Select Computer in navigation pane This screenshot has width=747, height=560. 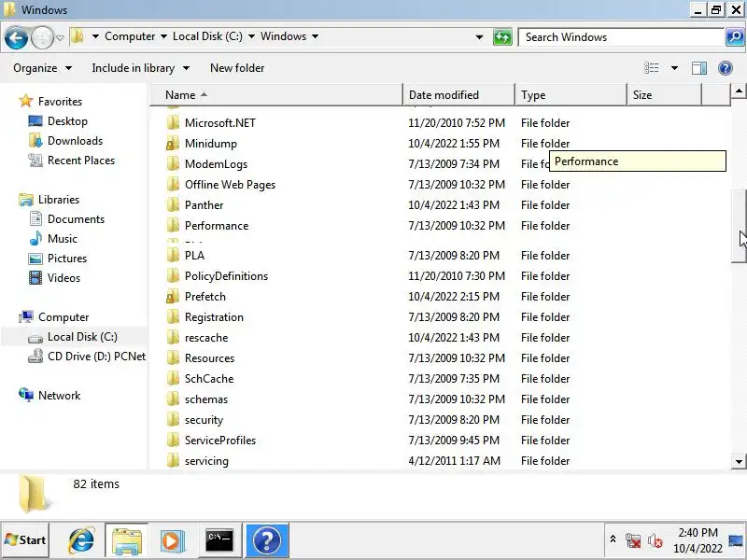(x=63, y=316)
